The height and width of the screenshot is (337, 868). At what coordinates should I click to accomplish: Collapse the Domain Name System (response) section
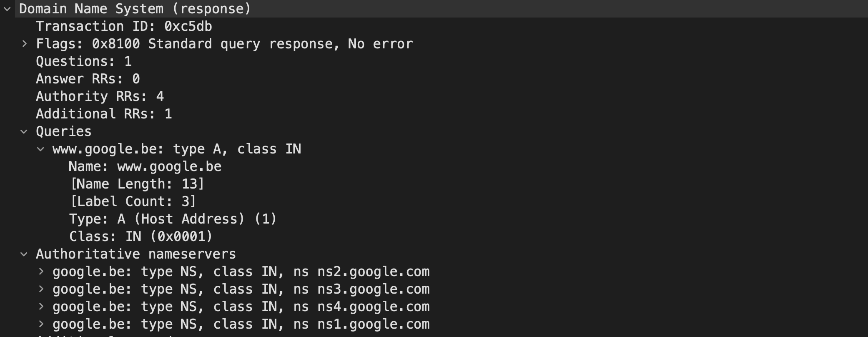click(7, 9)
